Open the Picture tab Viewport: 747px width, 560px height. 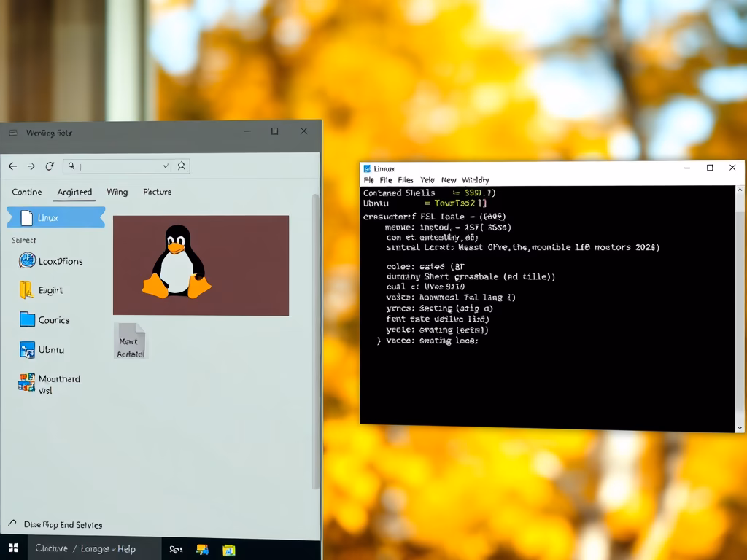157,192
